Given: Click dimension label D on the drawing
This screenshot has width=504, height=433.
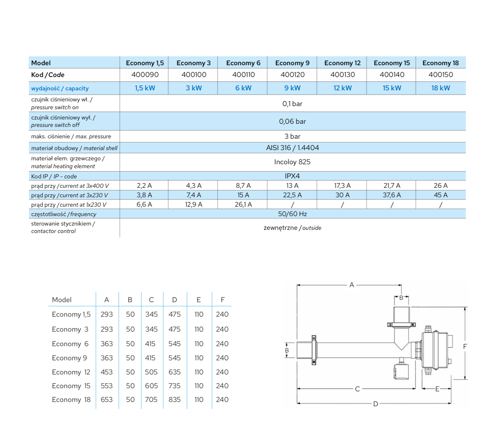Looking at the screenshot, I should [376, 404].
